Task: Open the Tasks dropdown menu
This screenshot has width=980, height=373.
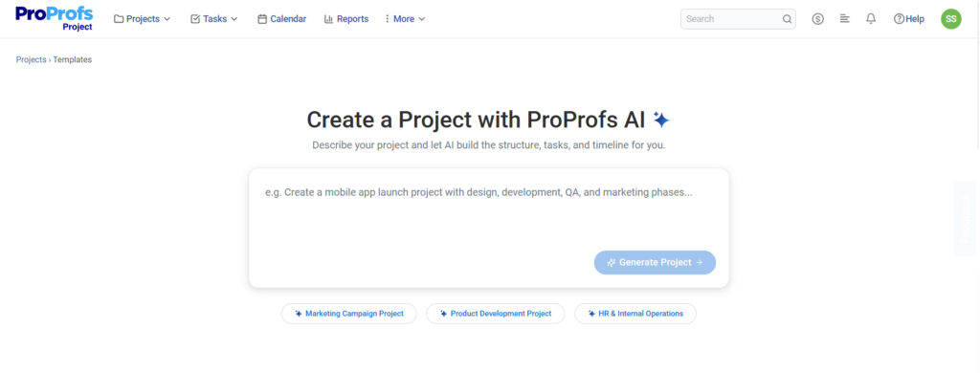Action: click(x=213, y=19)
